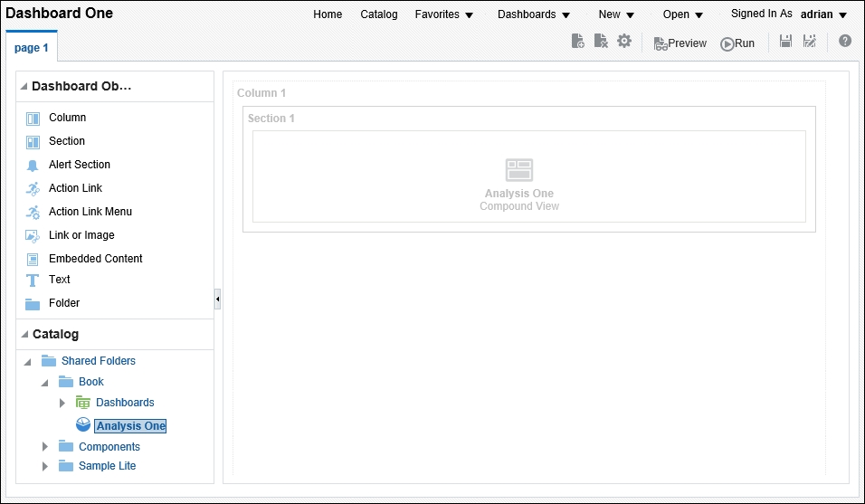
Task: Click the Analysis One pie icon
Action: [x=83, y=424]
